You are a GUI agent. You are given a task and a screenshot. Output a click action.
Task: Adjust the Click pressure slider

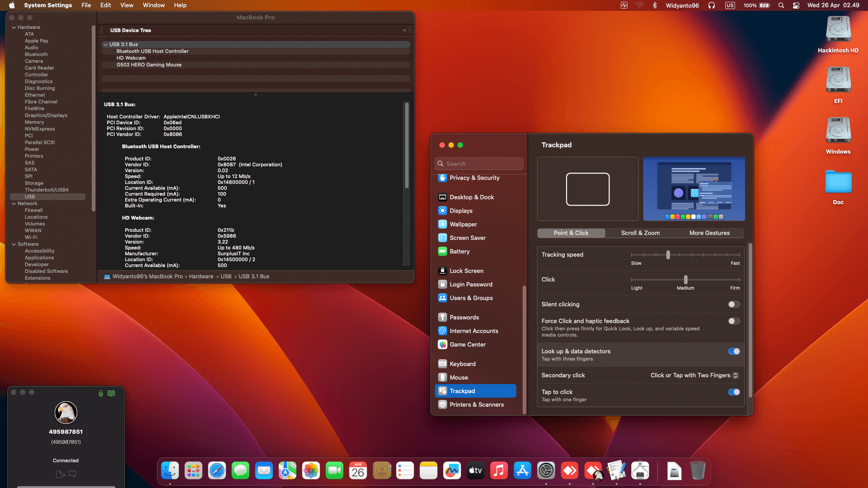coord(685,280)
